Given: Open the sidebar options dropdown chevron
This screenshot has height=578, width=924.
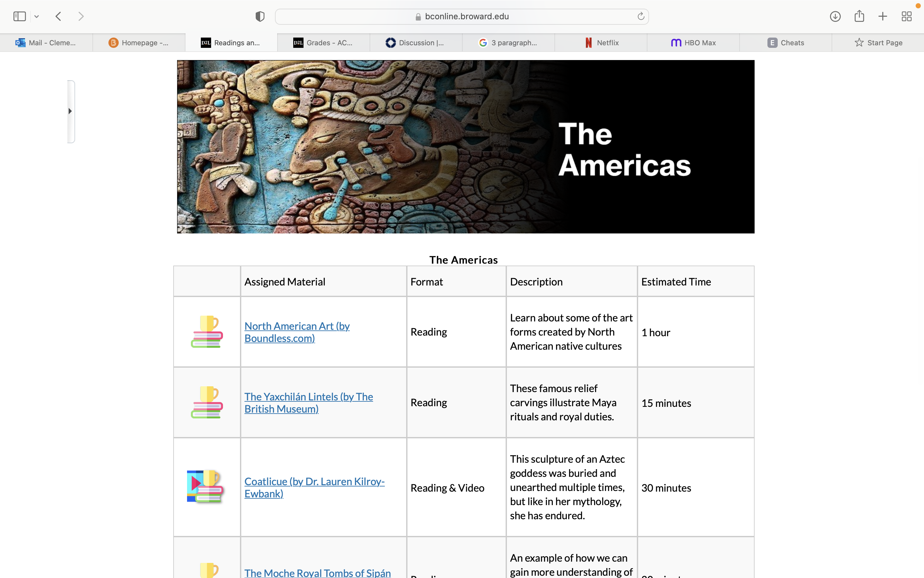Looking at the screenshot, I should 37,16.
